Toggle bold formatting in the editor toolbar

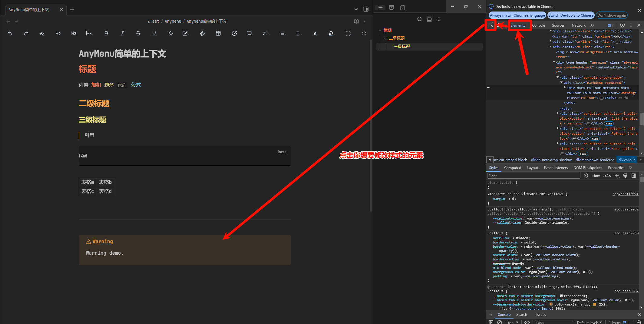pyautogui.click(x=106, y=33)
